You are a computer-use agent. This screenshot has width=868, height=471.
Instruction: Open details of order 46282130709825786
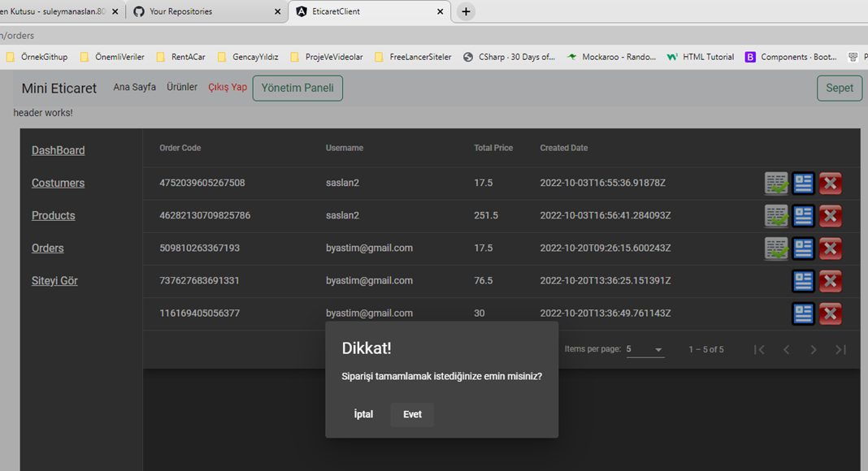click(803, 215)
